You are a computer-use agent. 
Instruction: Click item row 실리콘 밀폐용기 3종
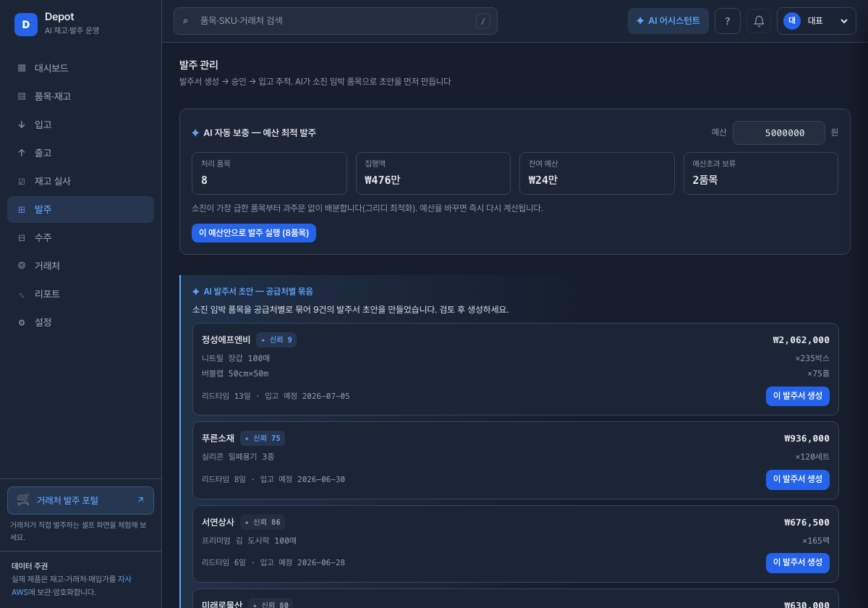(516, 457)
